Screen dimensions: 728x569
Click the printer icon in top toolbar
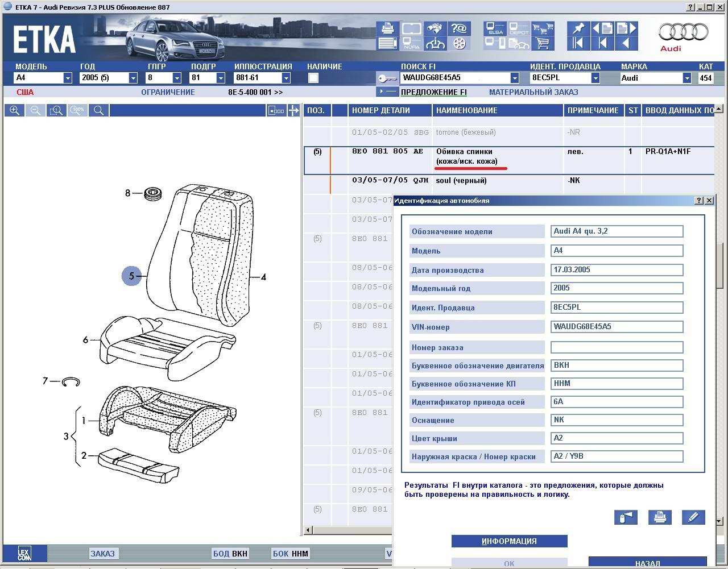point(387,28)
